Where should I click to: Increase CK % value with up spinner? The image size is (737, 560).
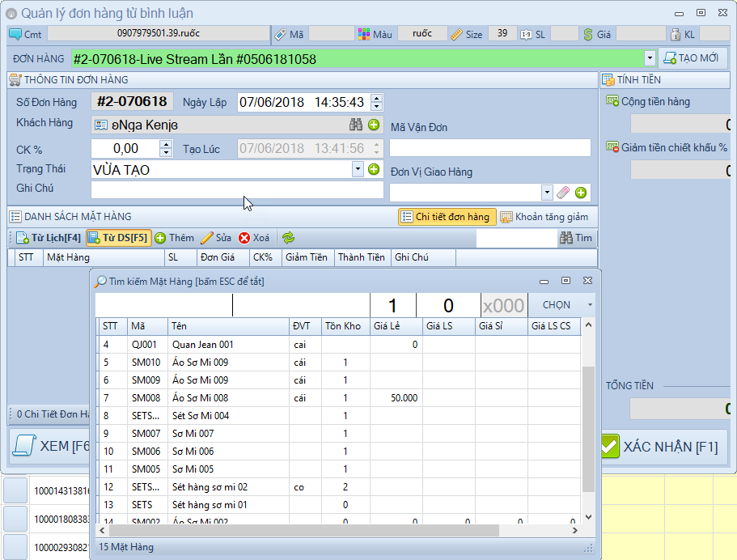tap(166, 144)
